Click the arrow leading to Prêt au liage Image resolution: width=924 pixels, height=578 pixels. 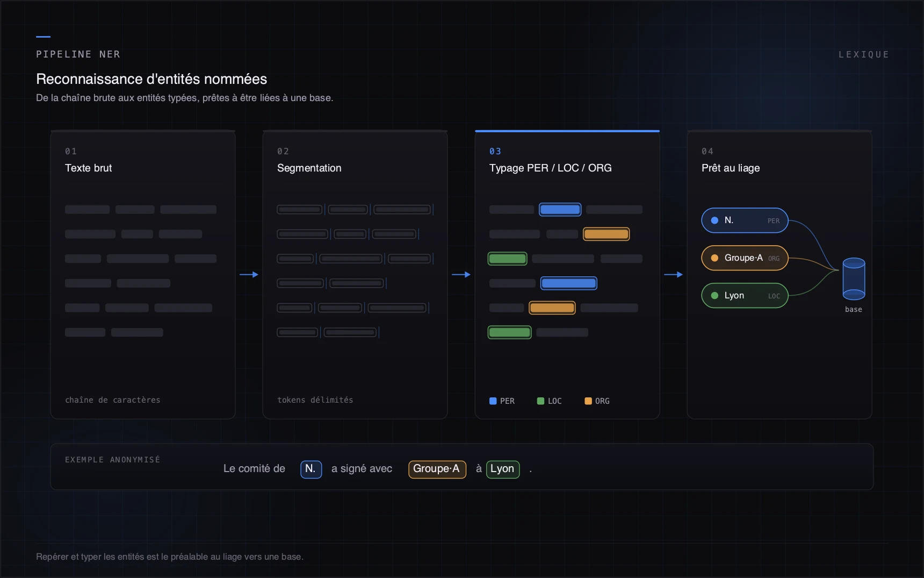(x=673, y=275)
